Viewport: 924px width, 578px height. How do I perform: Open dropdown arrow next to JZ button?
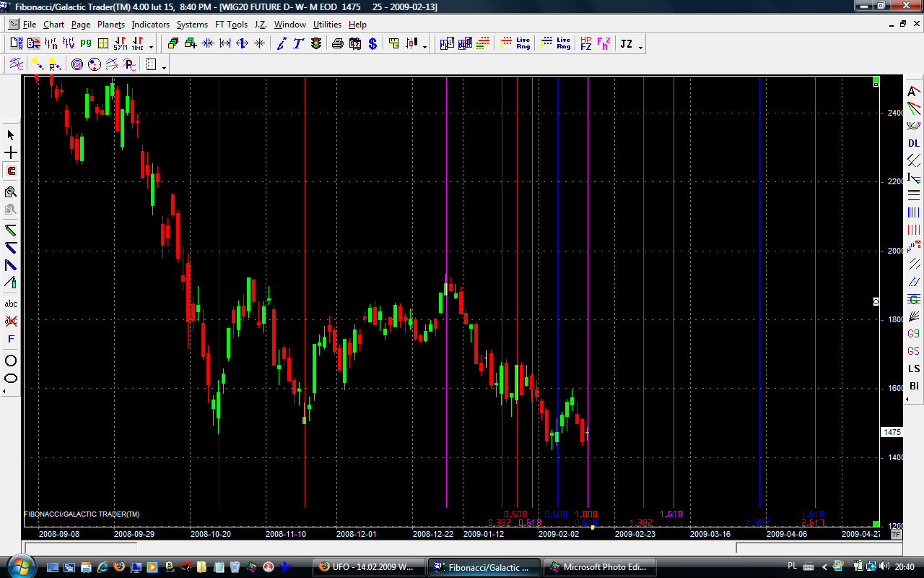point(640,47)
